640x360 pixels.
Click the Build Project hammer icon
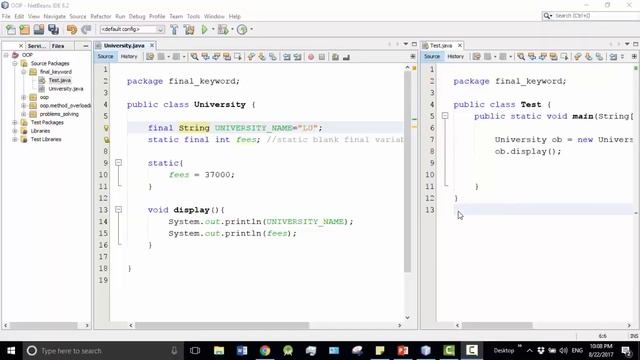(x=174, y=29)
